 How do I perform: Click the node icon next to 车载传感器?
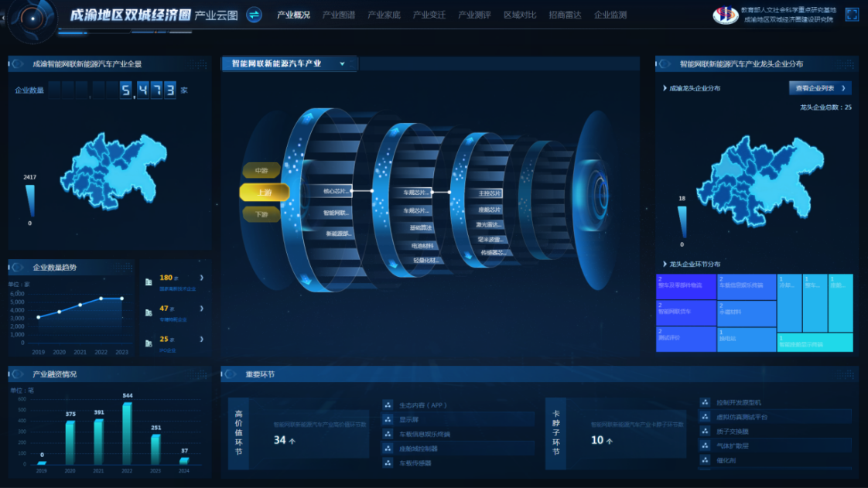click(388, 463)
